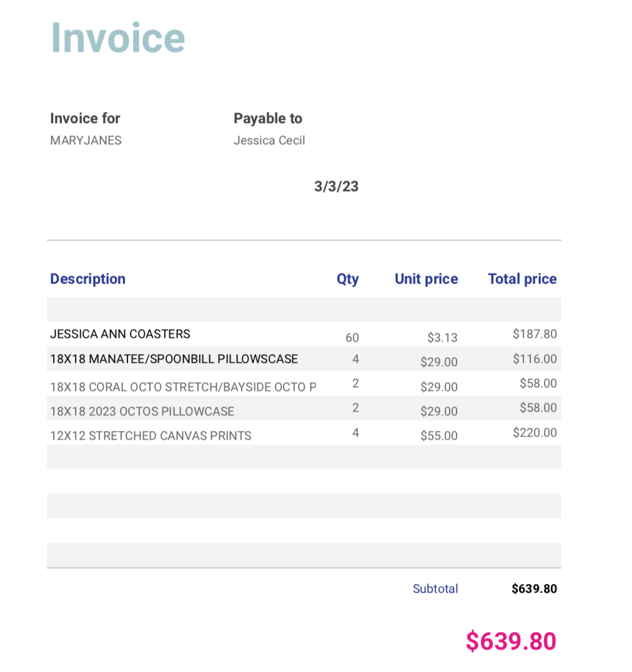Select the "Invoice for" label

tap(85, 119)
